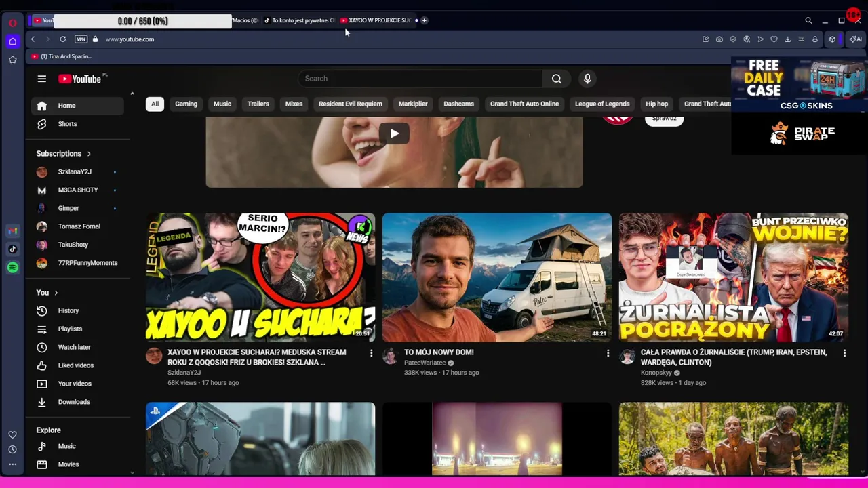Open TikTok in Opera sidebar
Screen dimensions: 868x488
tap(12, 249)
